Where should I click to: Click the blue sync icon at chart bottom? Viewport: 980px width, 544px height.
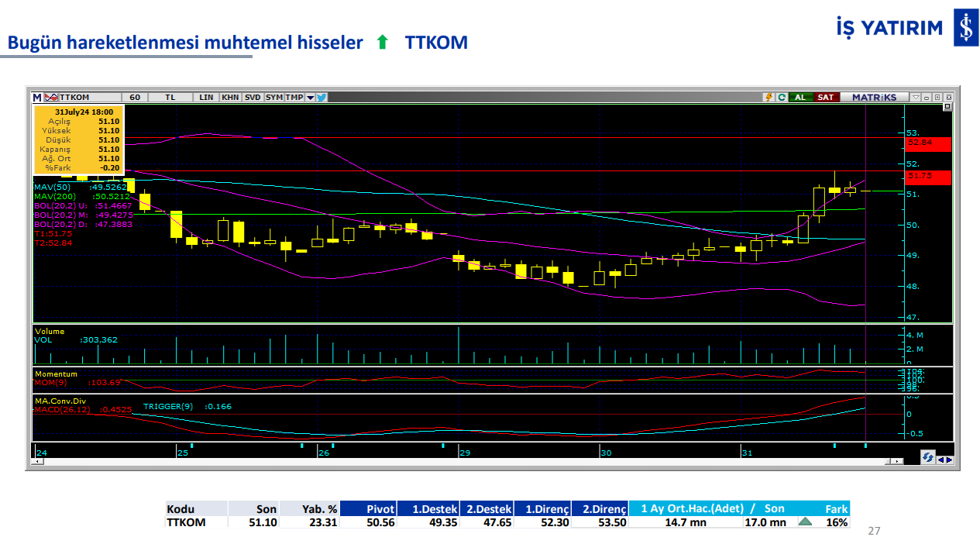pyautogui.click(x=927, y=458)
